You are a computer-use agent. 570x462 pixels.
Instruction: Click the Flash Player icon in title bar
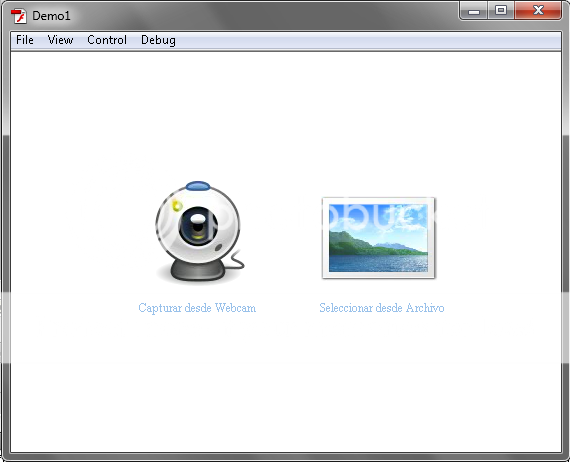[19, 16]
